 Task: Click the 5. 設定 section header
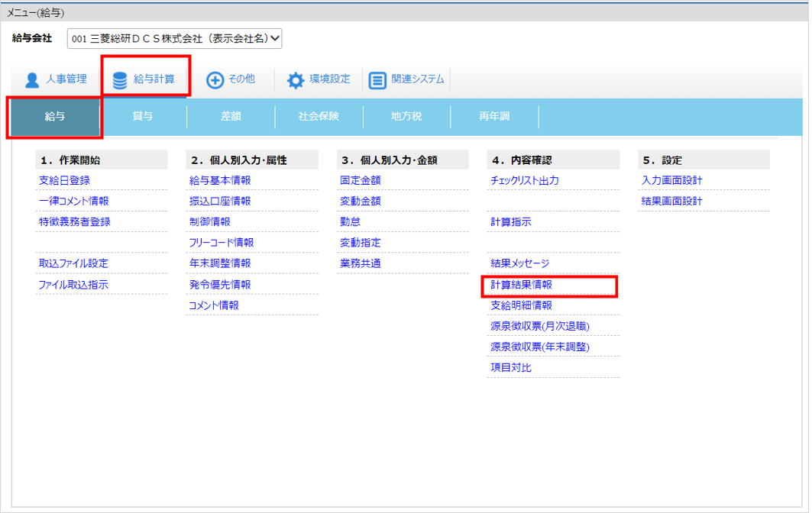pyautogui.click(x=704, y=160)
